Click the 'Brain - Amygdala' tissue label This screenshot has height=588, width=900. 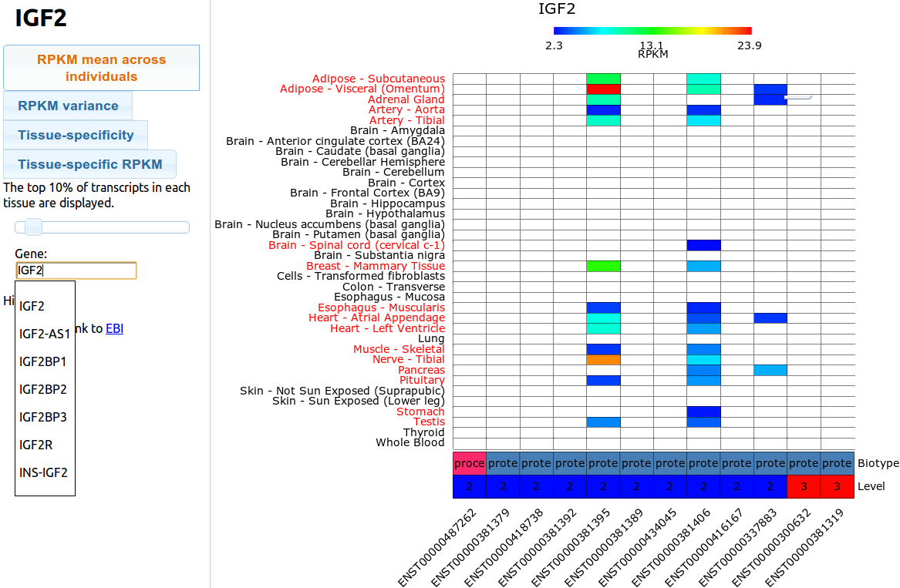coord(397,130)
